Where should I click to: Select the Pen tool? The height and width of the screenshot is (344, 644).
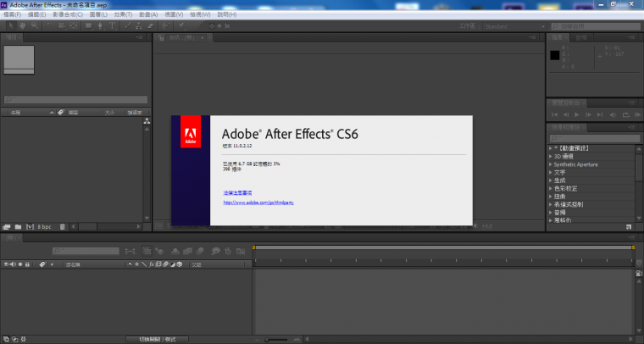point(100,25)
